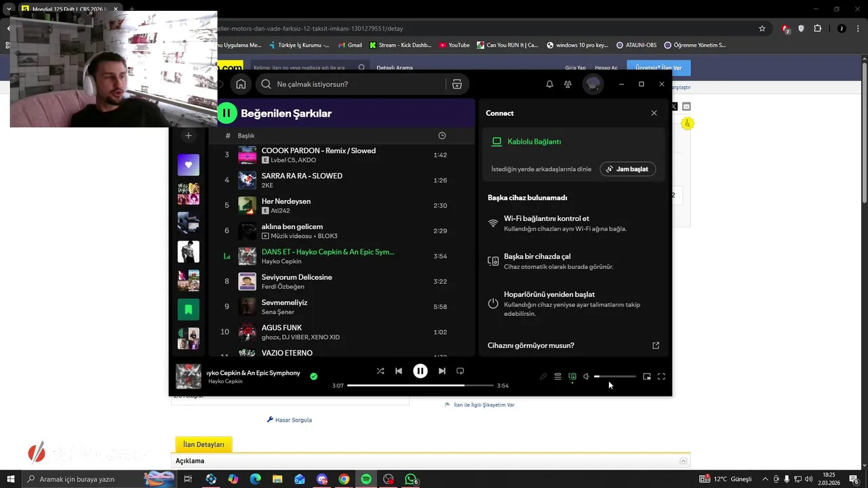The image size is (868, 488).
Task: Toggle repeat mode in player
Action: pos(460,371)
